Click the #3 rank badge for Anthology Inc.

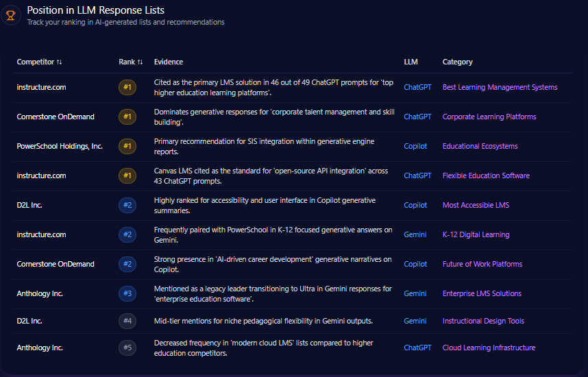point(127,293)
